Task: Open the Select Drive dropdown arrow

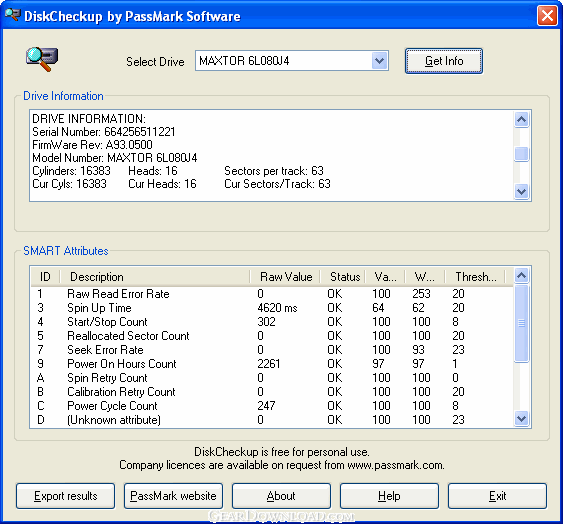Action: 379,61
